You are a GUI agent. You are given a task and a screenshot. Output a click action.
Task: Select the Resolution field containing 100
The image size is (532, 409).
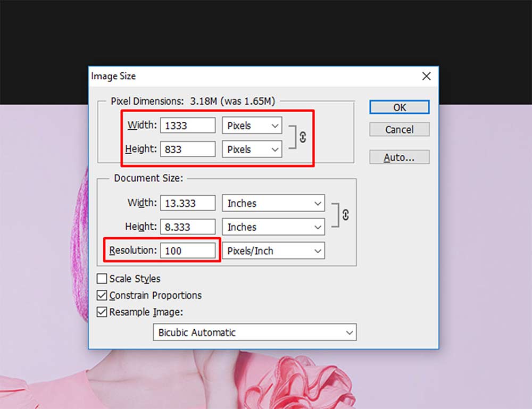click(x=188, y=251)
